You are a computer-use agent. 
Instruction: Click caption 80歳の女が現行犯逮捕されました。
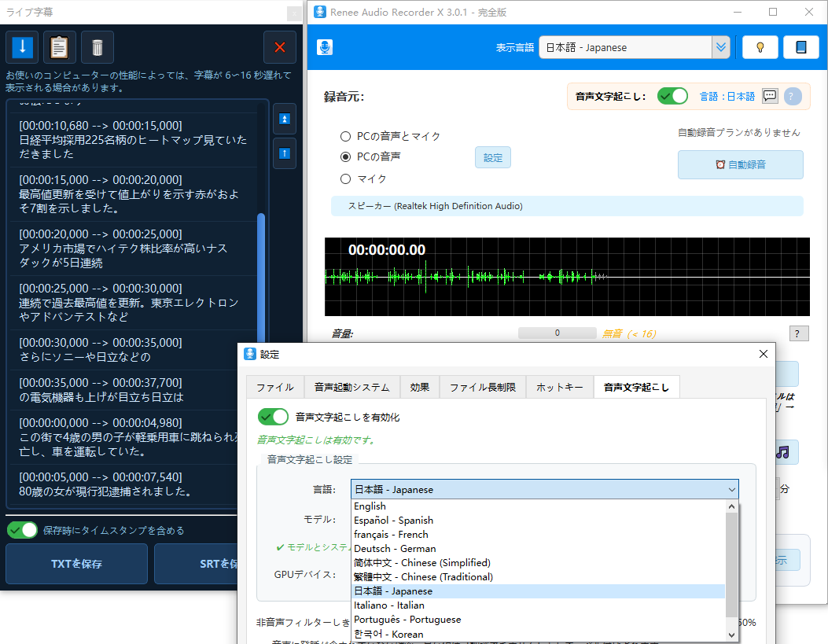pos(105,491)
